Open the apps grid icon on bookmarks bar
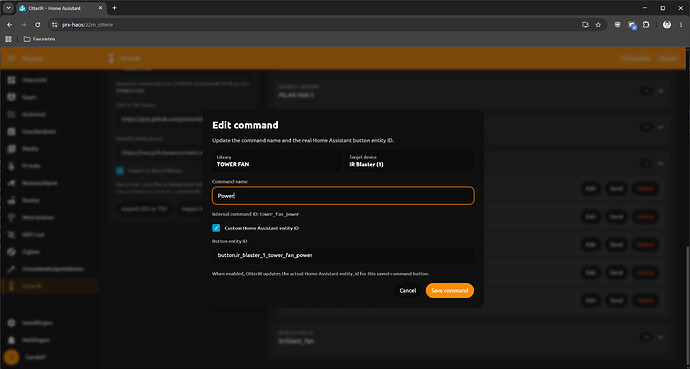690x369 pixels. [8, 39]
